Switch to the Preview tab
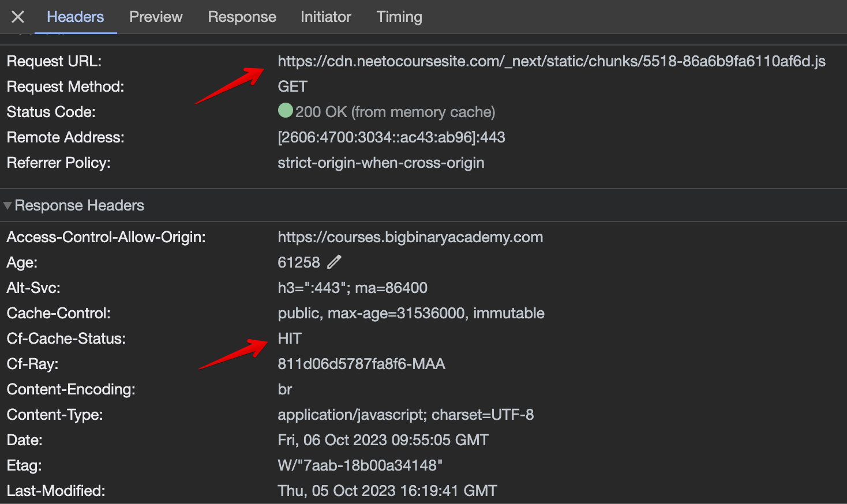The height and width of the screenshot is (504, 847). pyautogui.click(x=156, y=17)
